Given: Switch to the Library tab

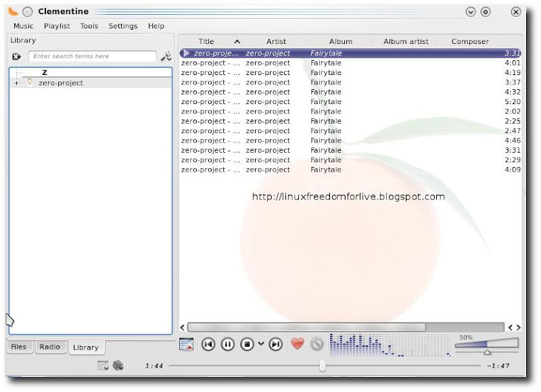Looking at the screenshot, I should pyautogui.click(x=86, y=347).
